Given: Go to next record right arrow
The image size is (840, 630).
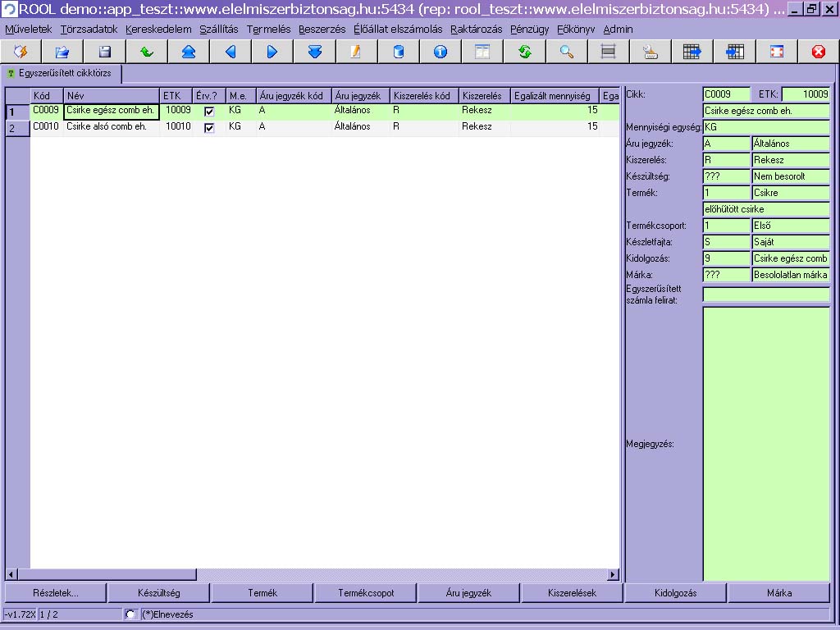Looking at the screenshot, I should tap(272, 52).
